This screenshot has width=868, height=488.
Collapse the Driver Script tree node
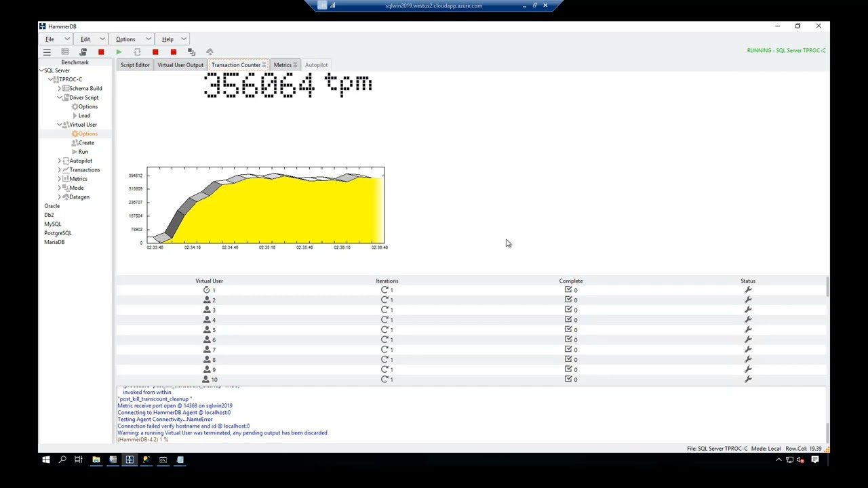pos(59,98)
